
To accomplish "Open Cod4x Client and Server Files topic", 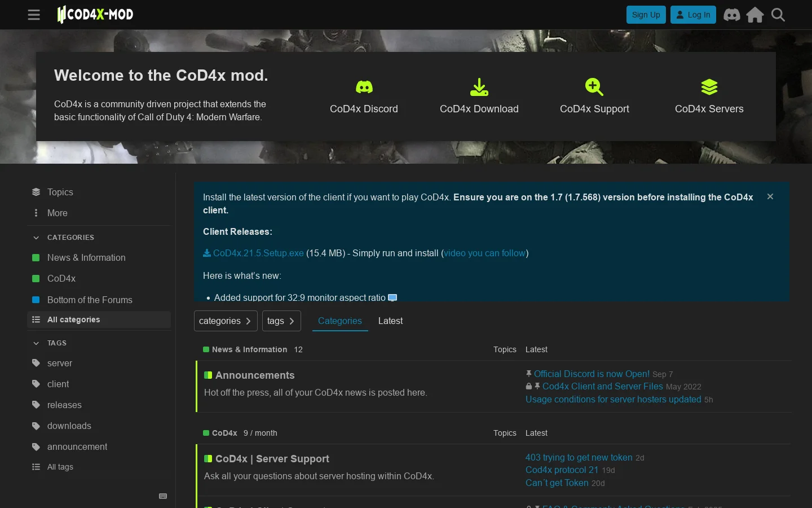I will pyautogui.click(x=603, y=386).
